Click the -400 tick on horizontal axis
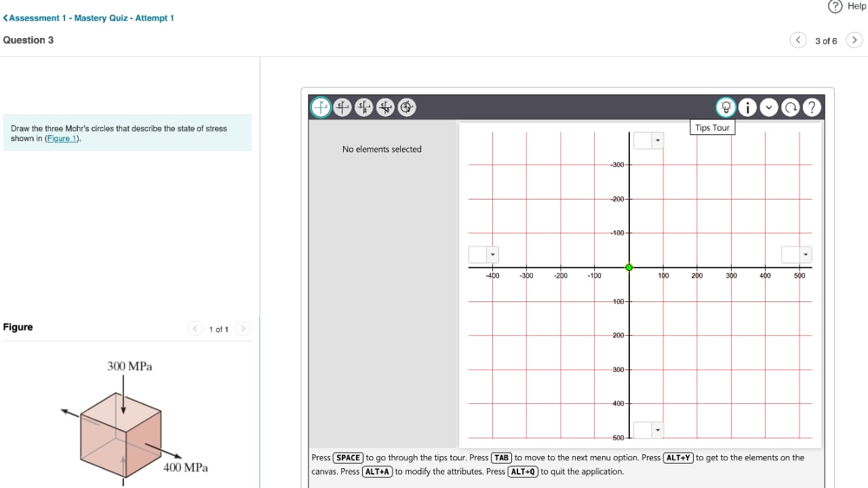The height and width of the screenshot is (488, 868). coord(492,276)
